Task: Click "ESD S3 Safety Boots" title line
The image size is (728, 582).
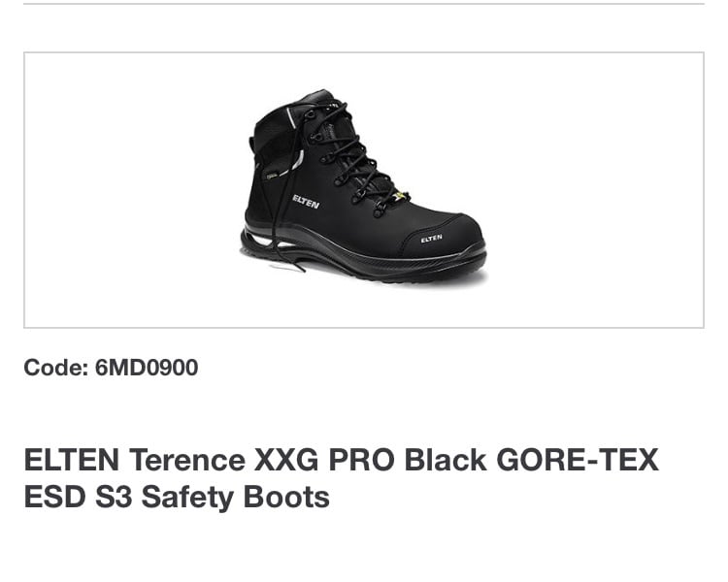Action: point(177,497)
